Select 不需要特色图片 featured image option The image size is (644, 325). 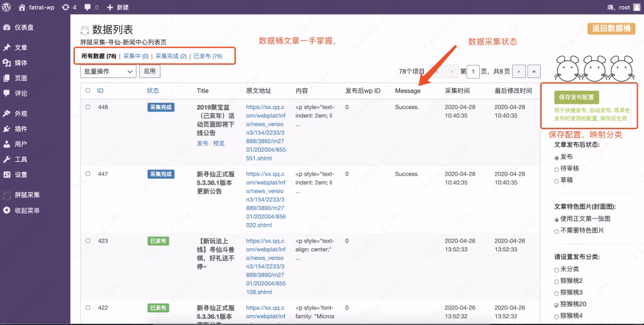coord(557,231)
